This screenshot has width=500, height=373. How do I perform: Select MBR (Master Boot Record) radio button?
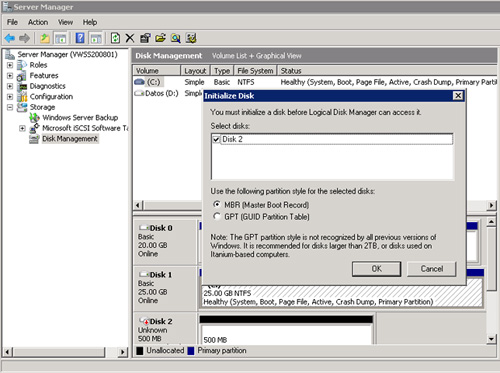pyautogui.click(x=217, y=204)
